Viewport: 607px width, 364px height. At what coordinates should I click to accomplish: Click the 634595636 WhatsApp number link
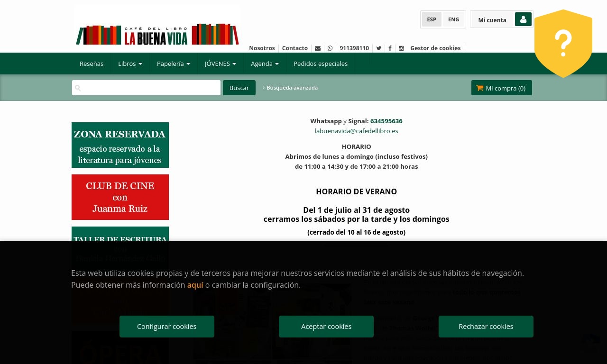click(x=386, y=121)
